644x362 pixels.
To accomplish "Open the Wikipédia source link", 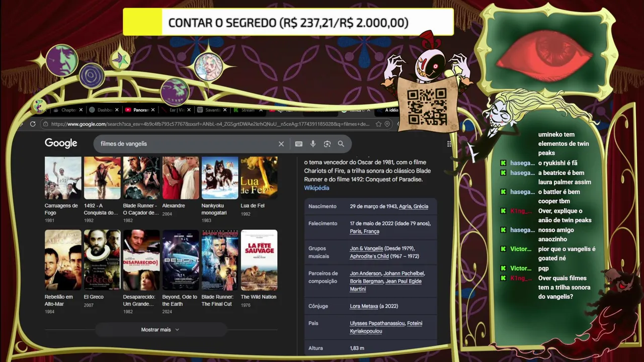I will click(316, 188).
